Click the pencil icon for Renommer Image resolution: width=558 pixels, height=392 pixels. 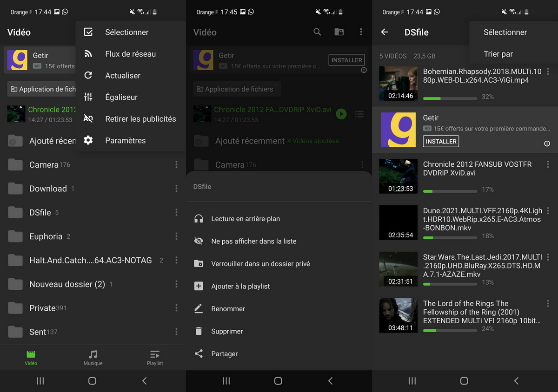(x=199, y=308)
